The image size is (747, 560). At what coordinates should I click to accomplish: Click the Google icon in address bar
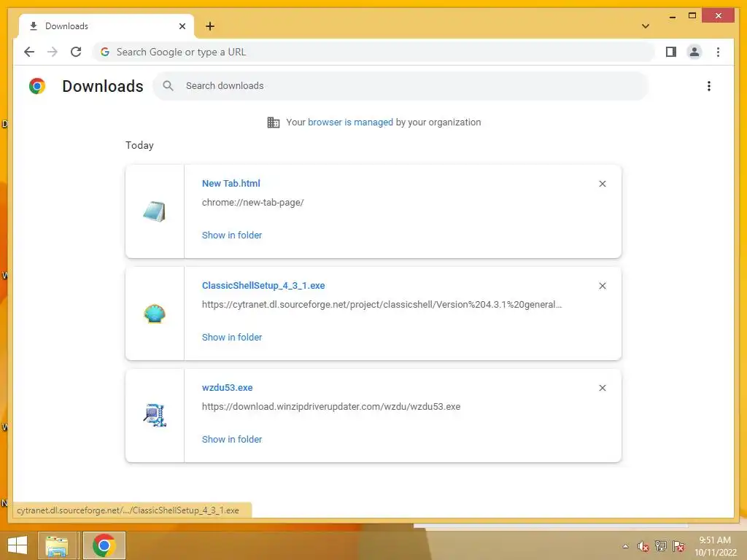[x=105, y=52]
